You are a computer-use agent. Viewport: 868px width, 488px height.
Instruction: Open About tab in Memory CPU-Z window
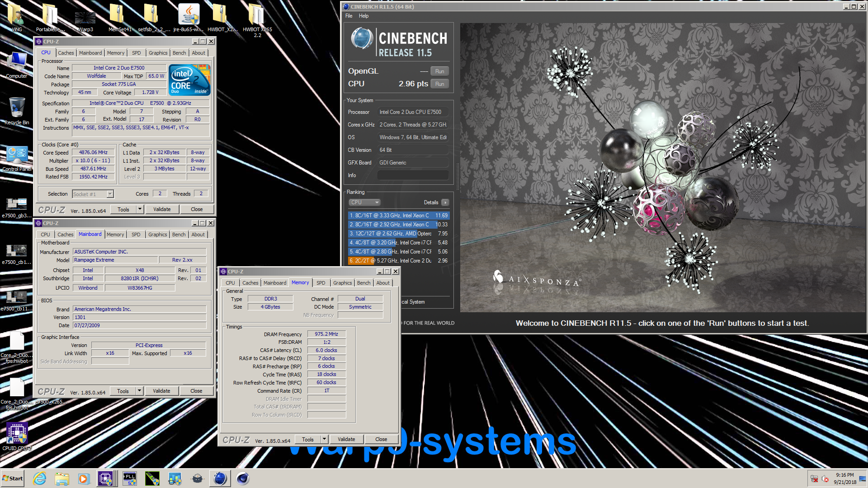[383, 283]
